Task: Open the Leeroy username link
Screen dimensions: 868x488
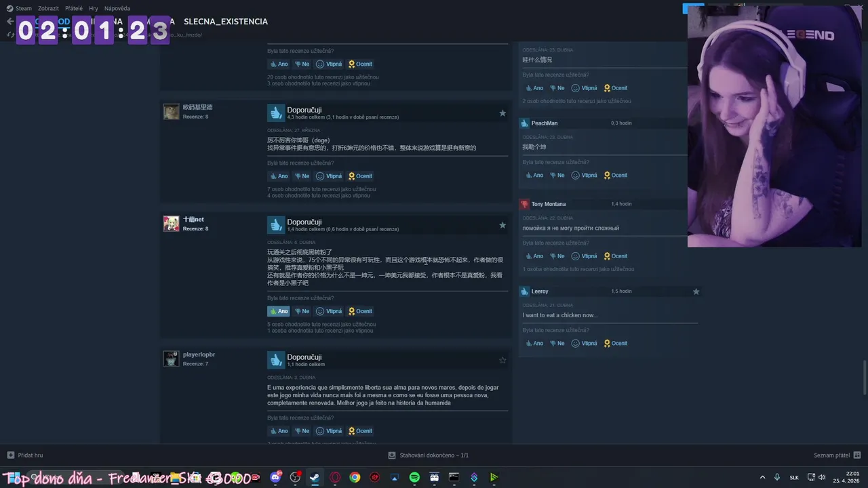Action: tap(540, 291)
